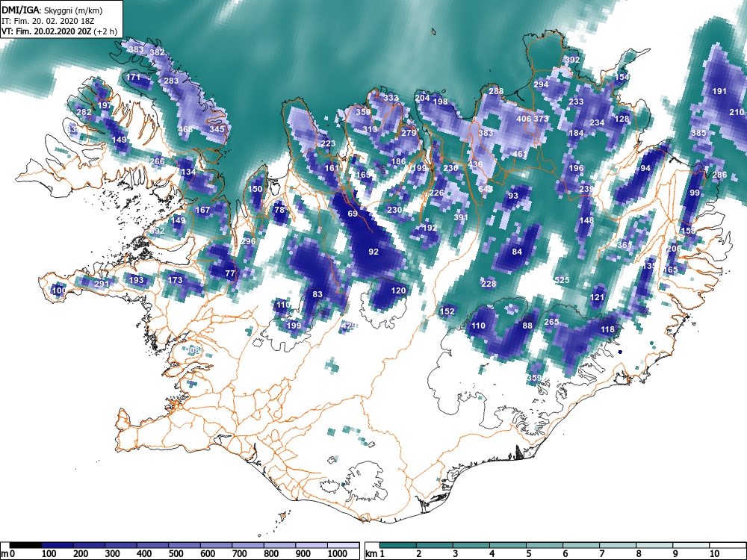Select map value 296
Image resolution: width=747 pixels, height=560 pixels.
pos(248,241)
